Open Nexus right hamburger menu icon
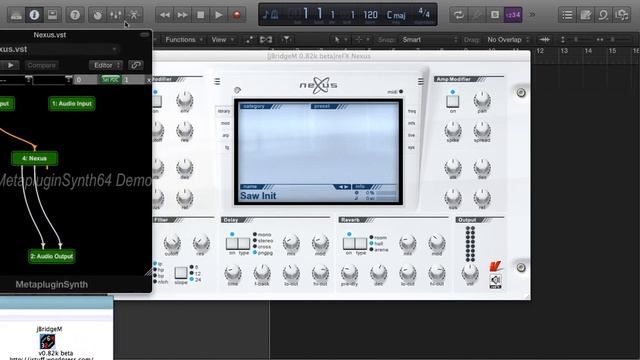 [x=420, y=82]
